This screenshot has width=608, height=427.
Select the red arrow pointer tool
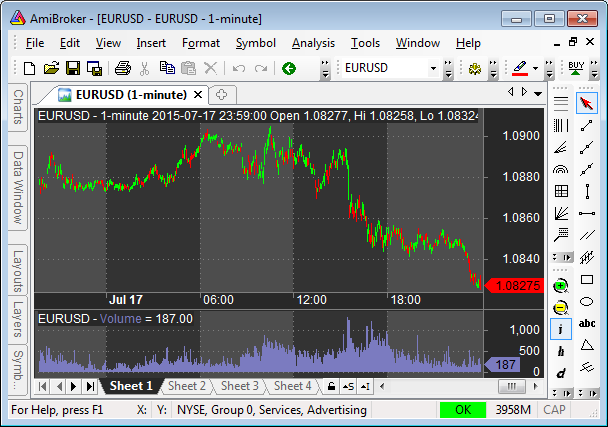[x=587, y=103]
